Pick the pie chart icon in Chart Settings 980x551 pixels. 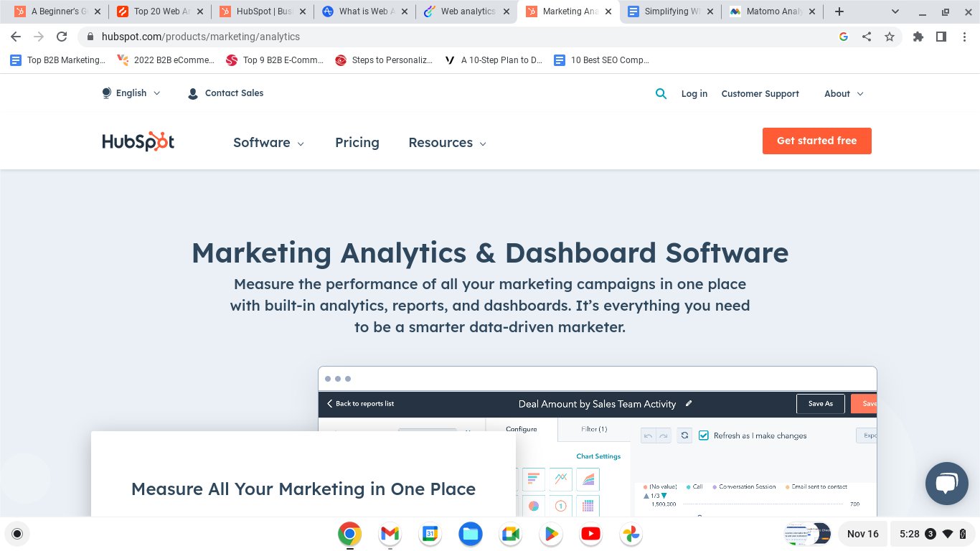[x=533, y=505]
